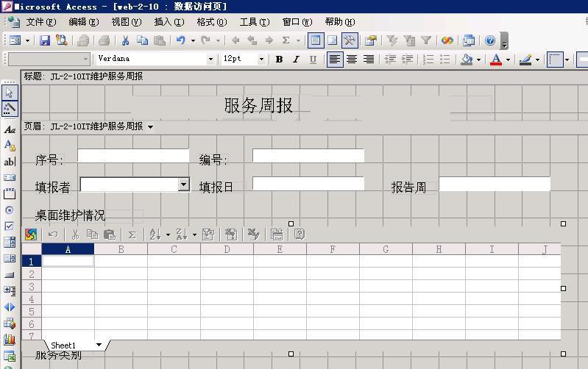Select the Office Spreadsheet tool
Viewport: 588px width, 369px height.
coord(10,357)
